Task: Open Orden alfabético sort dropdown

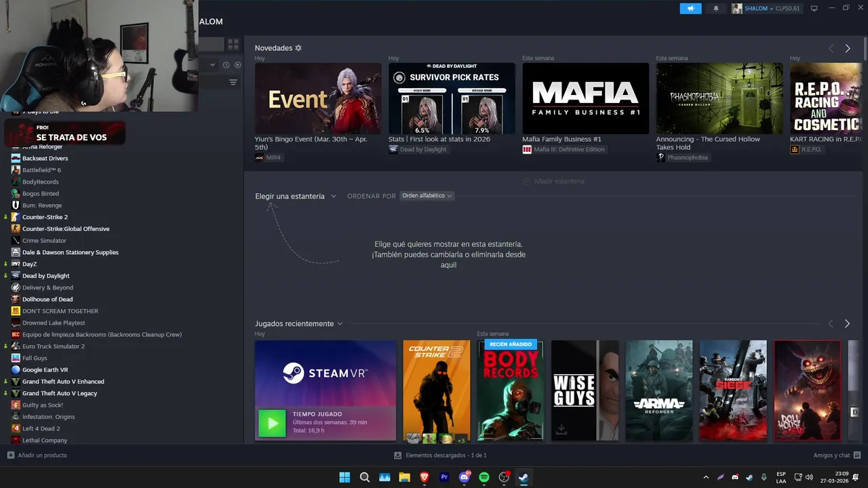Action: (427, 196)
